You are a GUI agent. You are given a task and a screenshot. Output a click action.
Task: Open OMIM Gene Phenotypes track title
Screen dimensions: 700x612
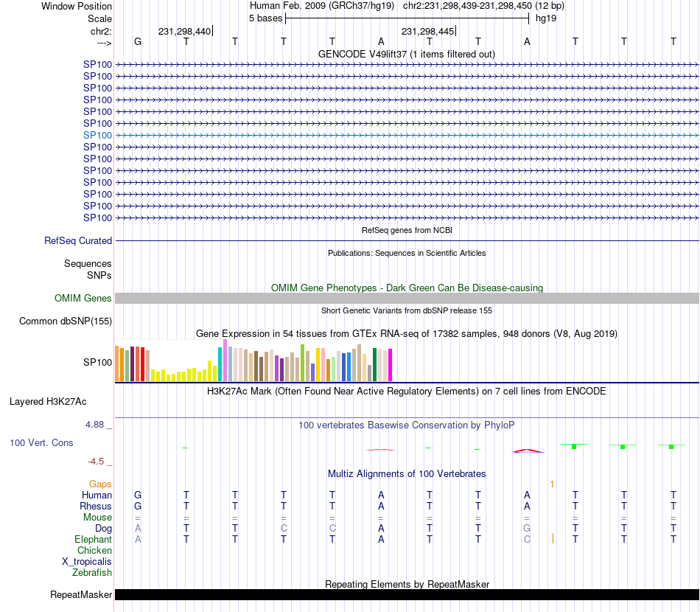[x=407, y=288]
